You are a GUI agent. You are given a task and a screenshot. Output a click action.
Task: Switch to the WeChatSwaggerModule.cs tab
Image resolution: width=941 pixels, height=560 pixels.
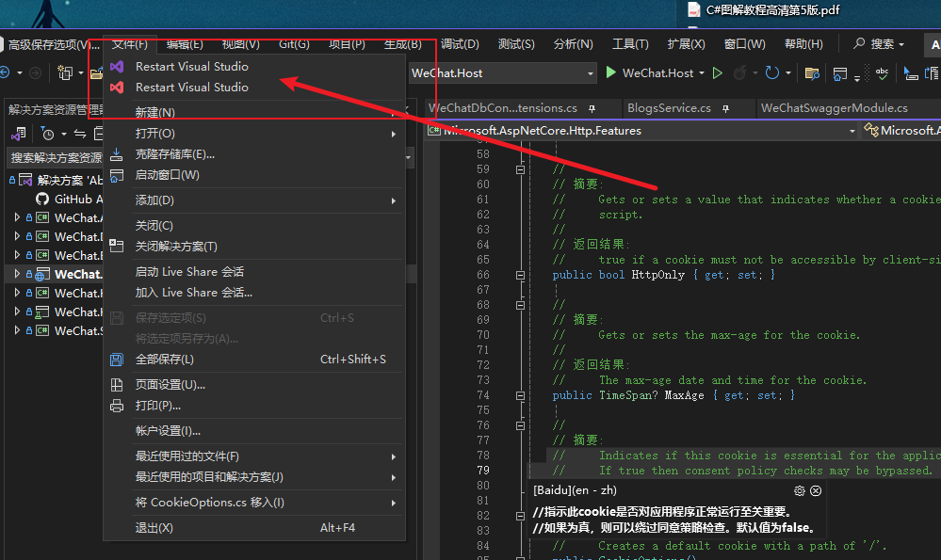pyautogui.click(x=835, y=108)
